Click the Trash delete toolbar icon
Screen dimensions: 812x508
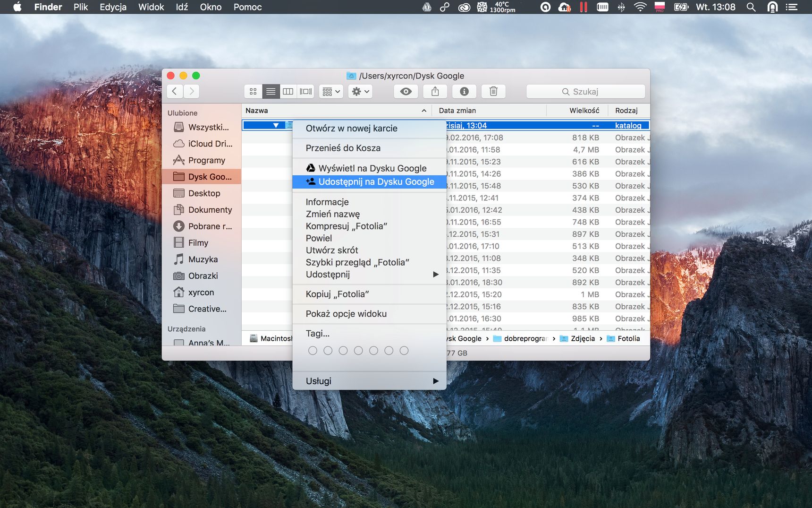(x=493, y=91)
